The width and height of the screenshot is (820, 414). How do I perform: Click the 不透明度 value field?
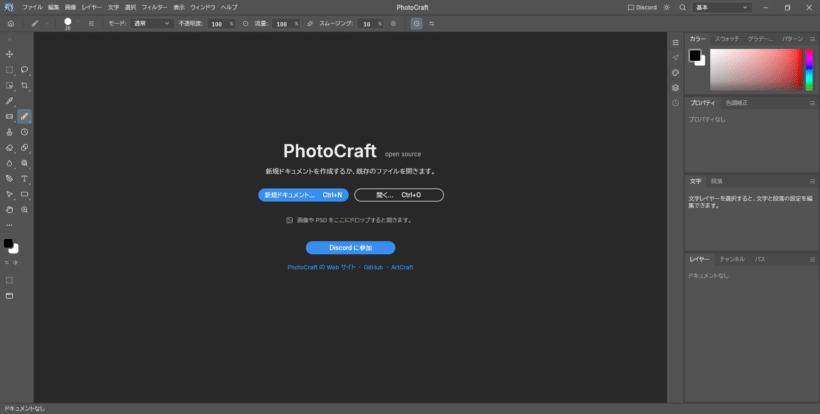point(221,24)
